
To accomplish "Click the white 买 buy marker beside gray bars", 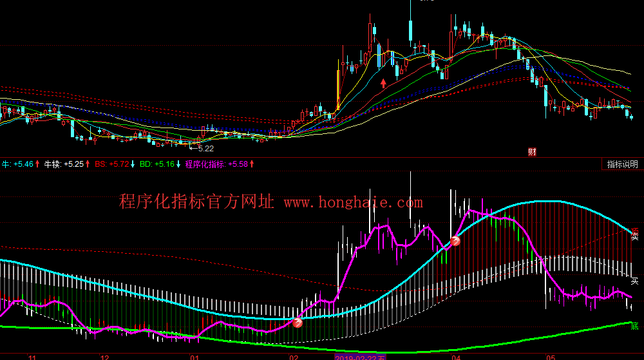I will [x=634, y=281].
